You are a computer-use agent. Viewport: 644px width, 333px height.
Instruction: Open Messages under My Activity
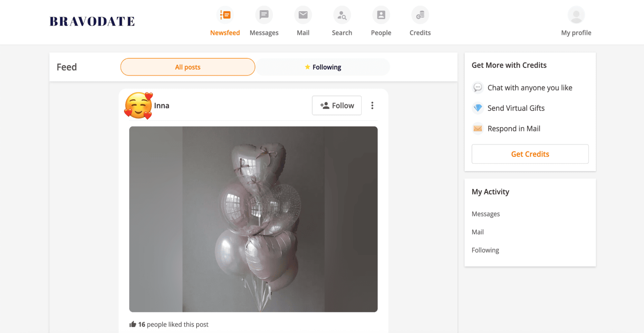485,214
